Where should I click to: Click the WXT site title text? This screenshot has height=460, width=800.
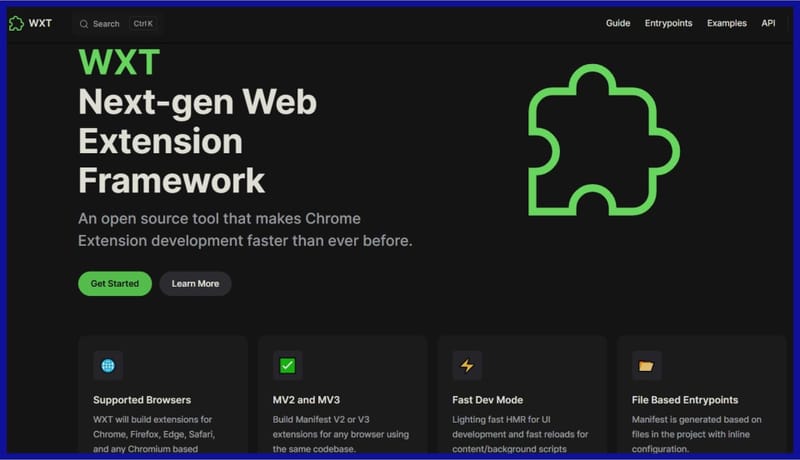pos(40,23)
